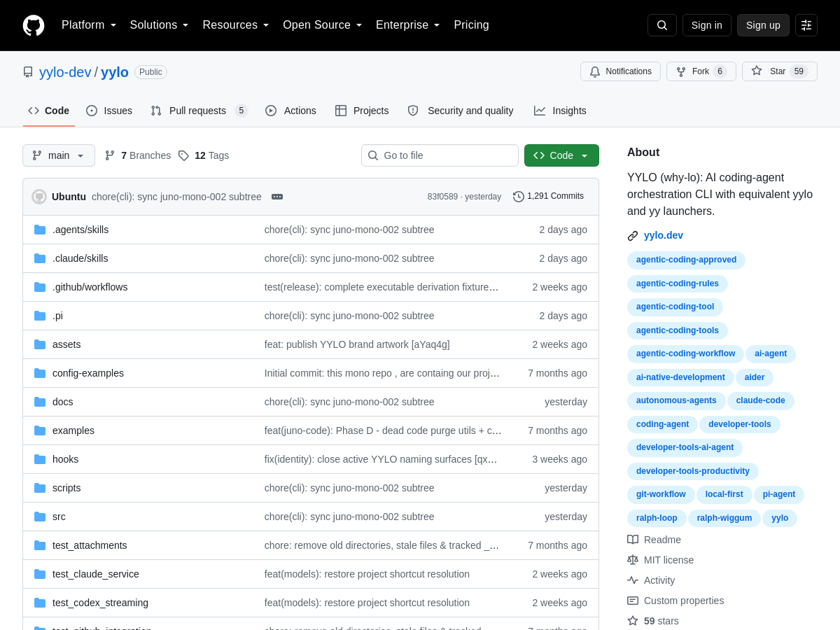Viewport: 840px width, 630px height.
Task: Click the tag icon beside 12 Tags
Action: (x=183, y=155)
